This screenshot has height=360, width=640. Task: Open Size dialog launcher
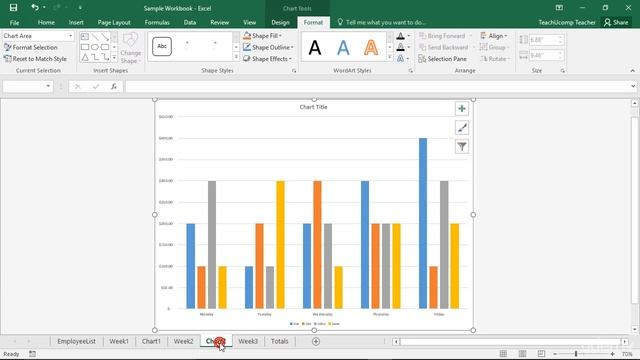(563, 71)
